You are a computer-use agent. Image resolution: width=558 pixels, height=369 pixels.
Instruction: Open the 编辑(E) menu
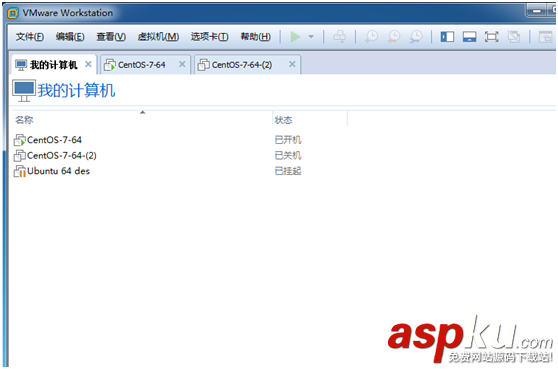70,37
